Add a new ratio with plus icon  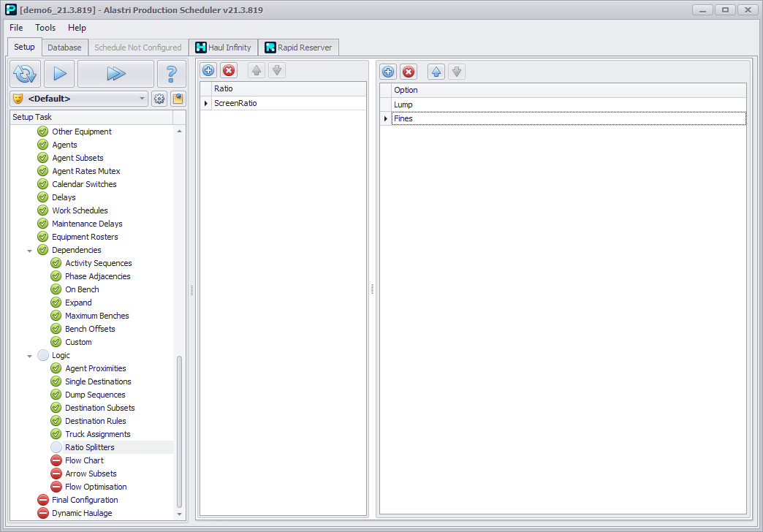pos(208,71)
